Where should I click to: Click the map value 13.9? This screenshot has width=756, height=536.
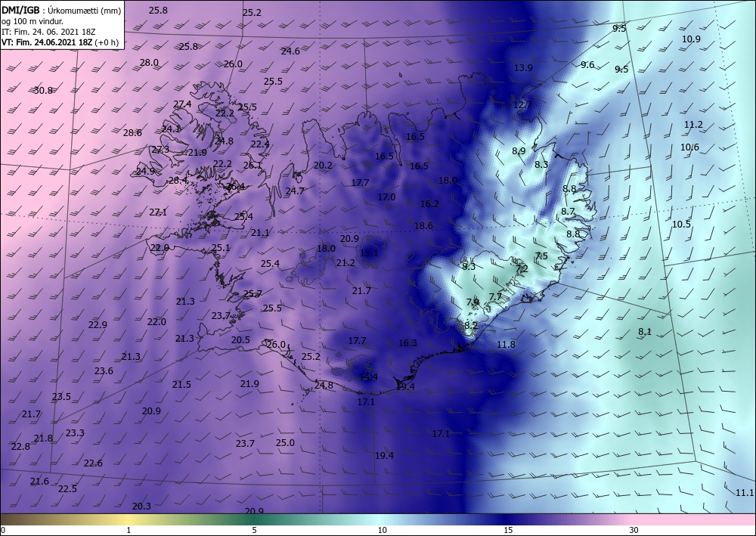(523, 67)
